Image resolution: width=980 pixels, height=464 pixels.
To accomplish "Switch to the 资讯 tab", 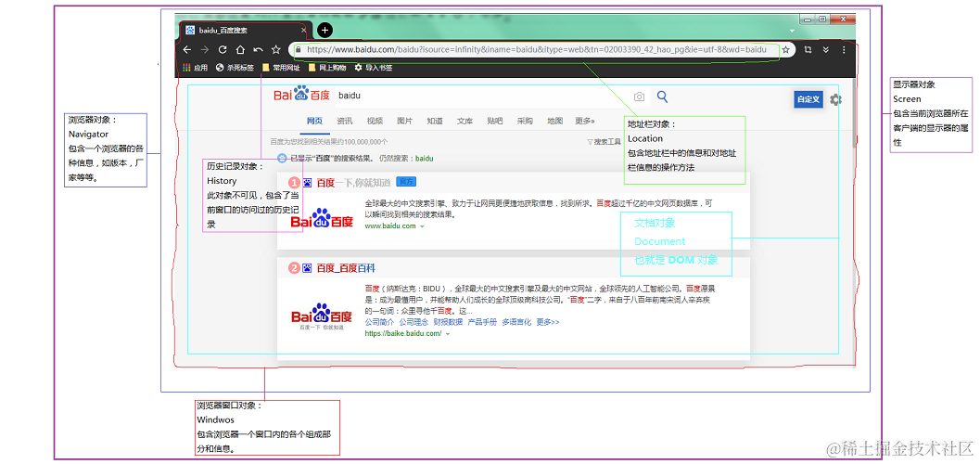I will click(x=344, y=121).
